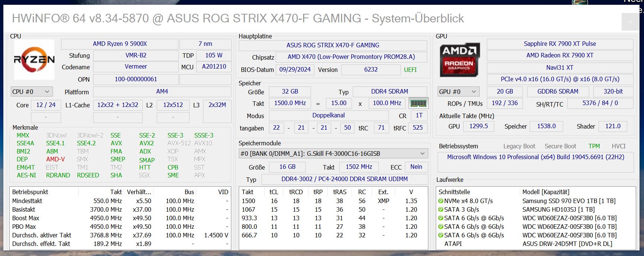Click the L1-Cache value 12x32 + 12x32
This screenshot has height=256, width=644.
118,105
